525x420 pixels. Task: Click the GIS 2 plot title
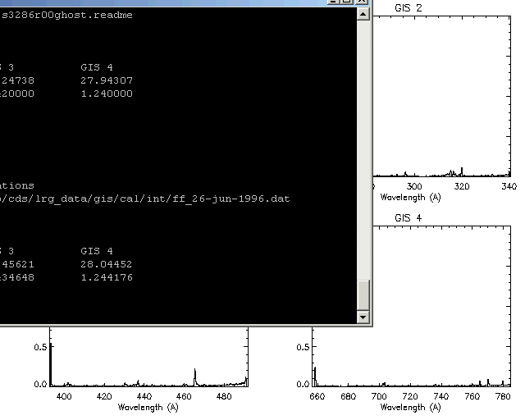(x=409, y=8)
